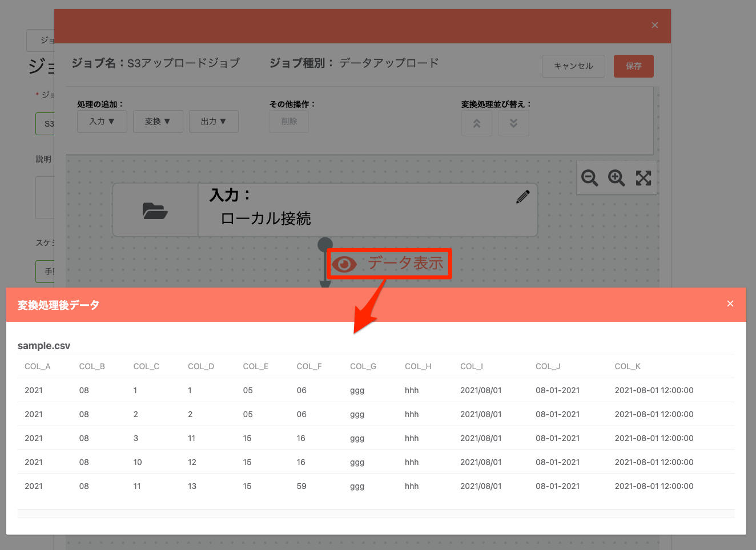The image size is (756, 550).
Task: Click the キャンセル cancel button
Action: click(573, 66)
